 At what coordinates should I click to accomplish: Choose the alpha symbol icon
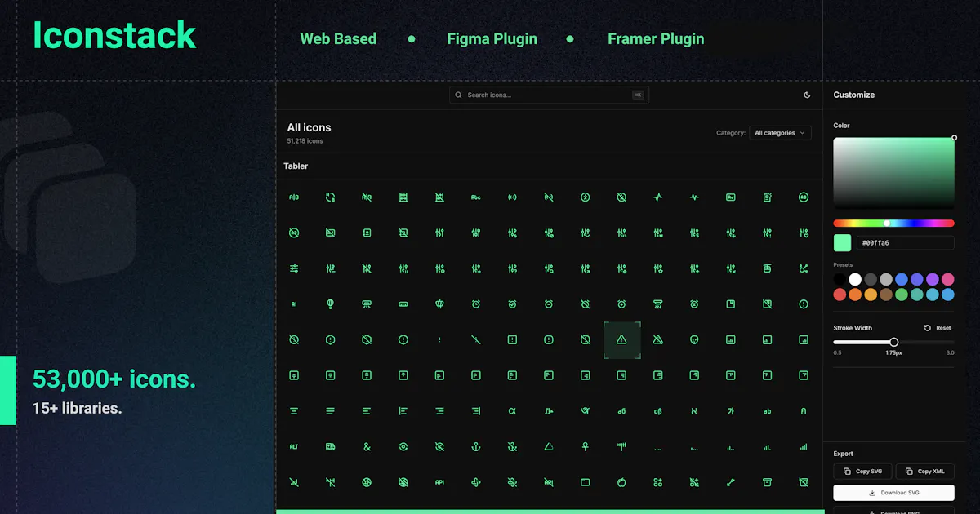(x=512, y=411)
